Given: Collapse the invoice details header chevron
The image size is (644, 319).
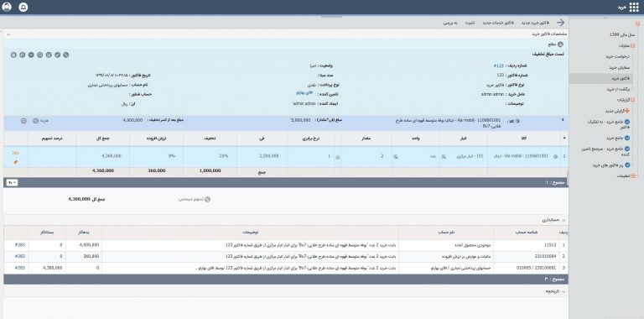Looking at the screenshot, I should point(8,34).
